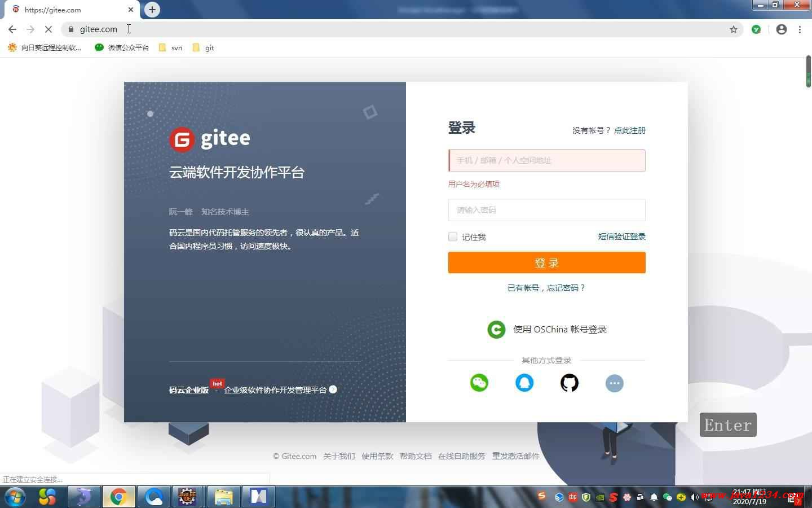Open the 码云企业版 link

click(x=189, y=390)
